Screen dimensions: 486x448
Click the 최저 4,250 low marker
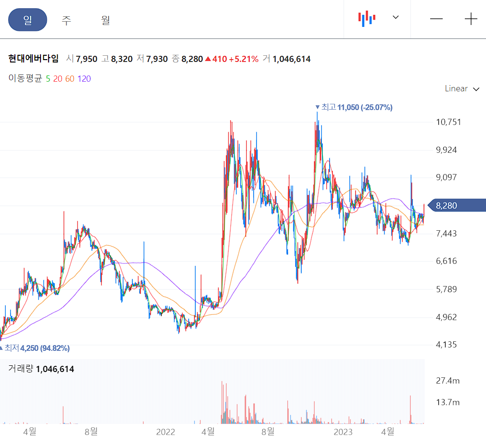(35, 348)
